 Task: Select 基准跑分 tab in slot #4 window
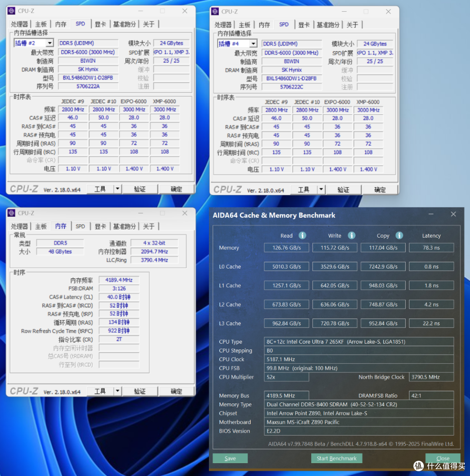click(x=328, y=25)
